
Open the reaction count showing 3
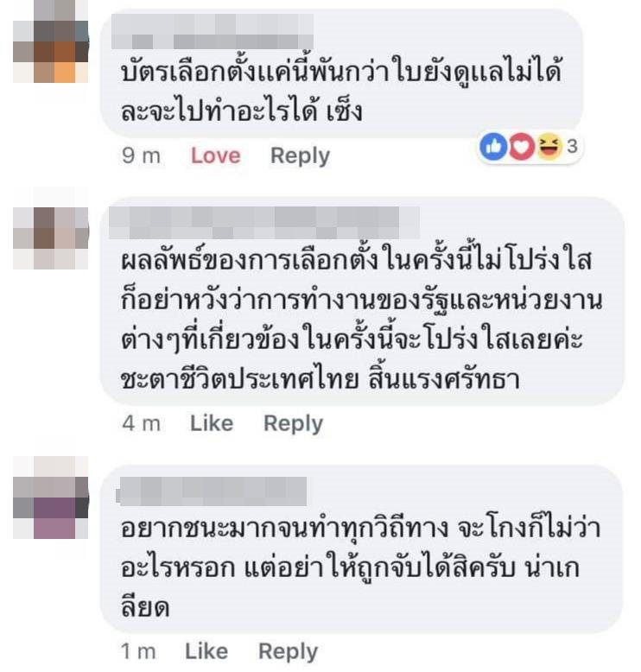[572, 147]
